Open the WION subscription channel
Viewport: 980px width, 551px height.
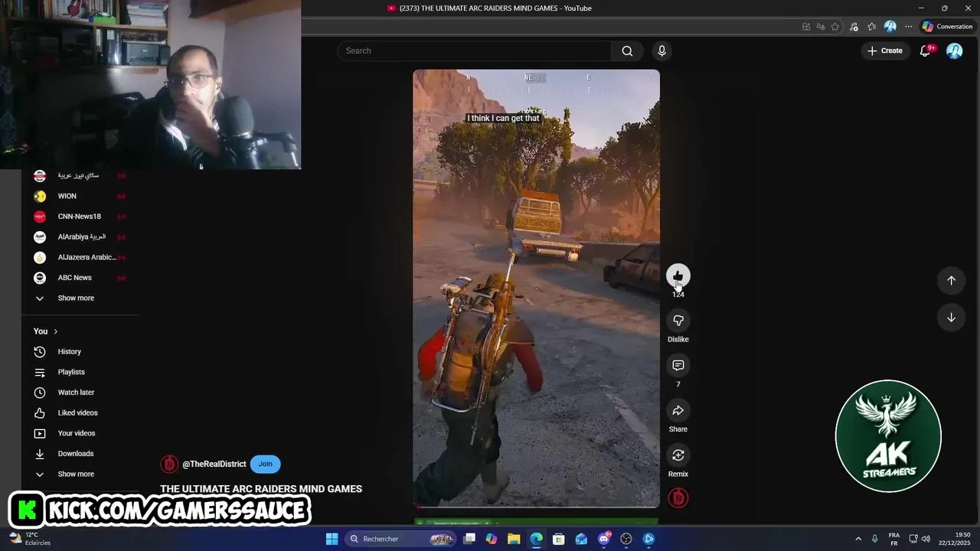click(x=80, y=196)
